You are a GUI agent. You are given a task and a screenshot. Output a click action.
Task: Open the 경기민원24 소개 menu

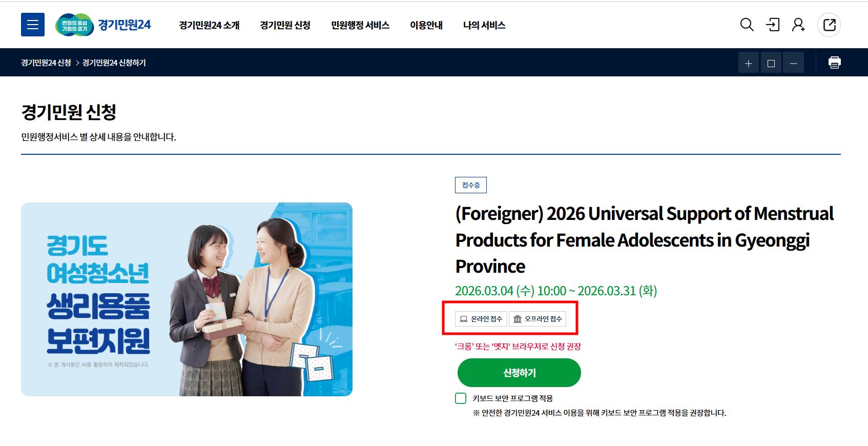(209, 25)
